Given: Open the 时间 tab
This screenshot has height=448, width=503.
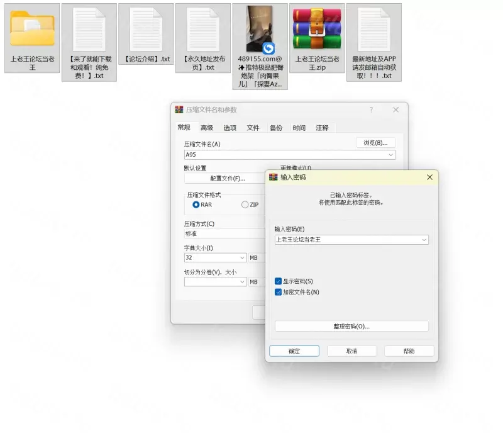Looking at the screenshot, I should point(299,128).
